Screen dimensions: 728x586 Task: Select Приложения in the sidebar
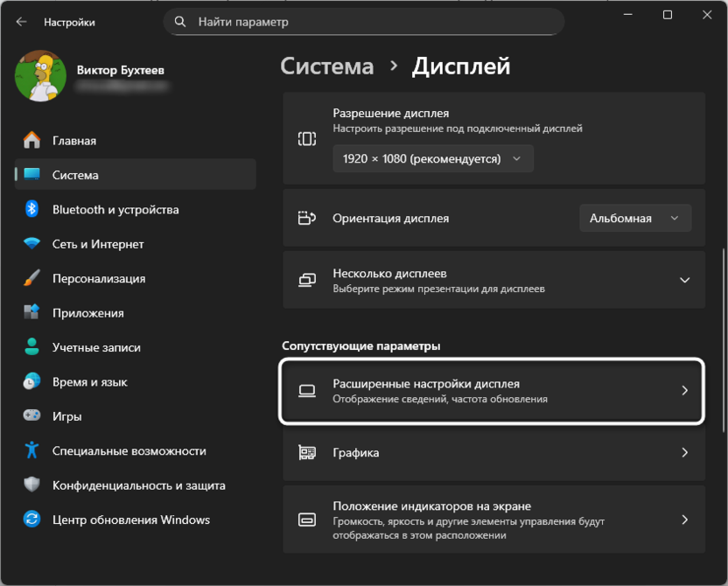coord(87,313)
